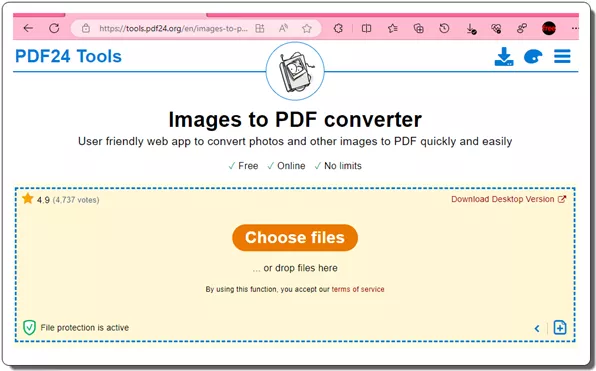Click the Choose files button

pos(295,238)
